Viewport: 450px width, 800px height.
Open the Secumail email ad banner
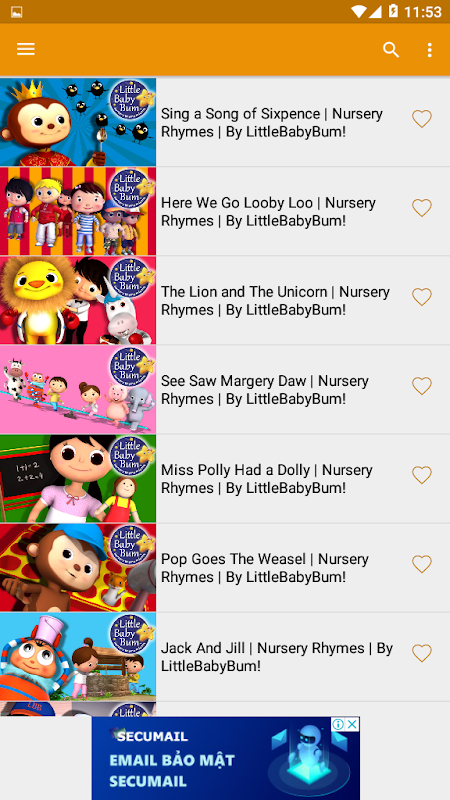point(226,758)
